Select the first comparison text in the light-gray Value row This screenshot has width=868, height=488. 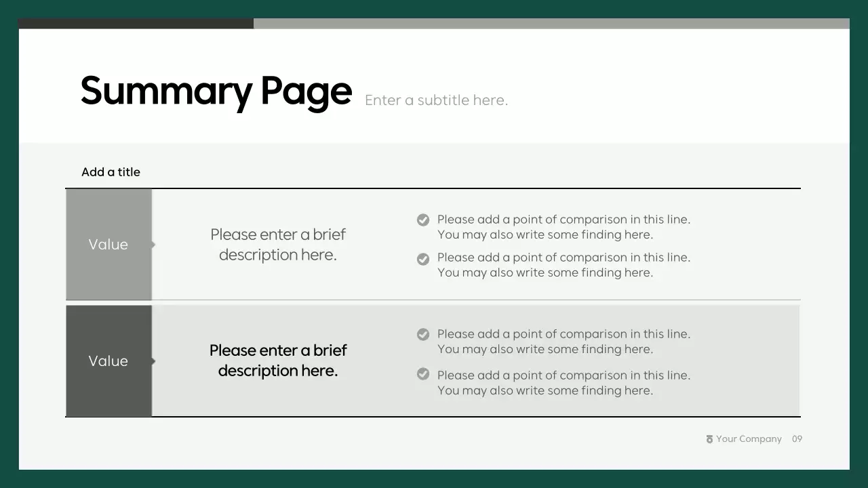pyautogui.click(x=563, y=227)
